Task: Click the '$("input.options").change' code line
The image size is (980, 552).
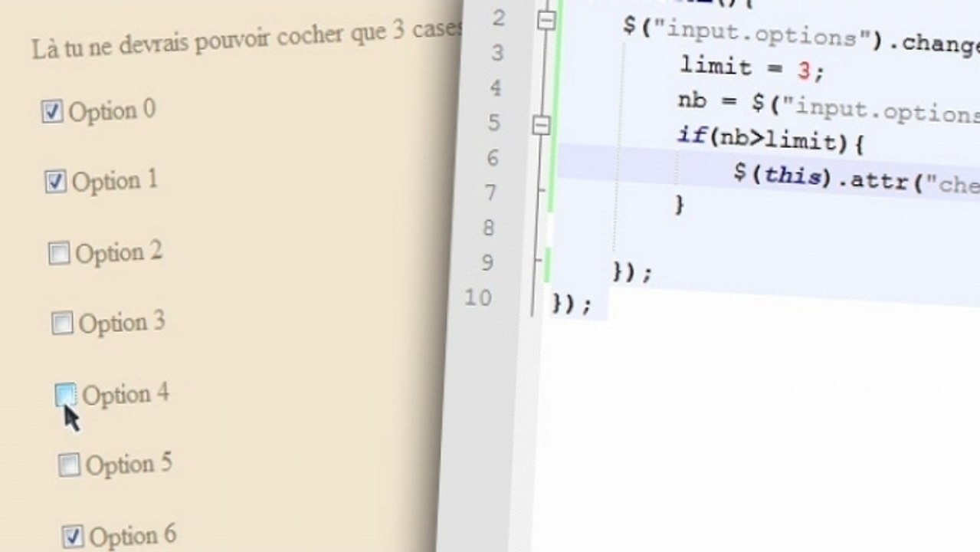Action: click(801, 37)
